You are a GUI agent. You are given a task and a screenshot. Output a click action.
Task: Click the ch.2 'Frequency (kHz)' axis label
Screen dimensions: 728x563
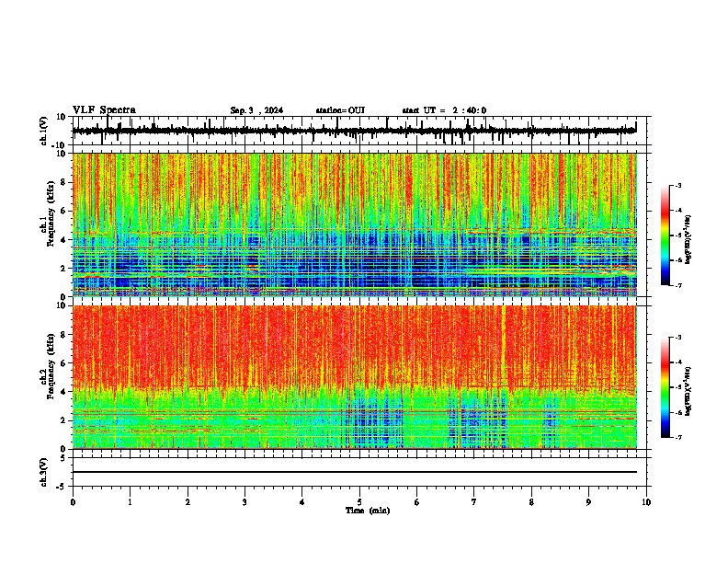click(x=51, y=366)
